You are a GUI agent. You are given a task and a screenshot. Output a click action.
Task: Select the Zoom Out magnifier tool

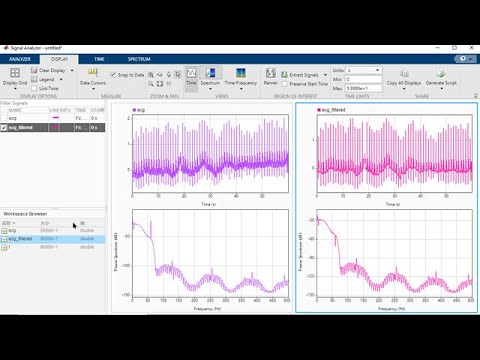point(151,84)
